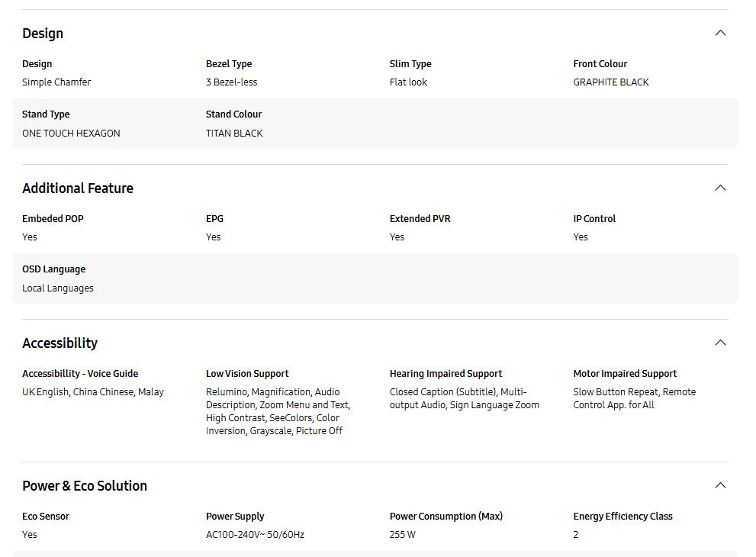
Task: Select the TITAN BLACK stand colour text
Action: tap(234, 134)
